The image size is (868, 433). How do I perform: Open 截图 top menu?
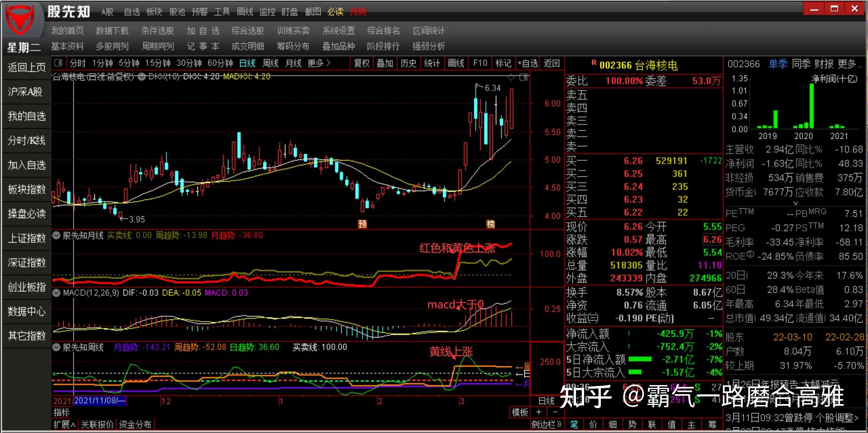(313, 12)
